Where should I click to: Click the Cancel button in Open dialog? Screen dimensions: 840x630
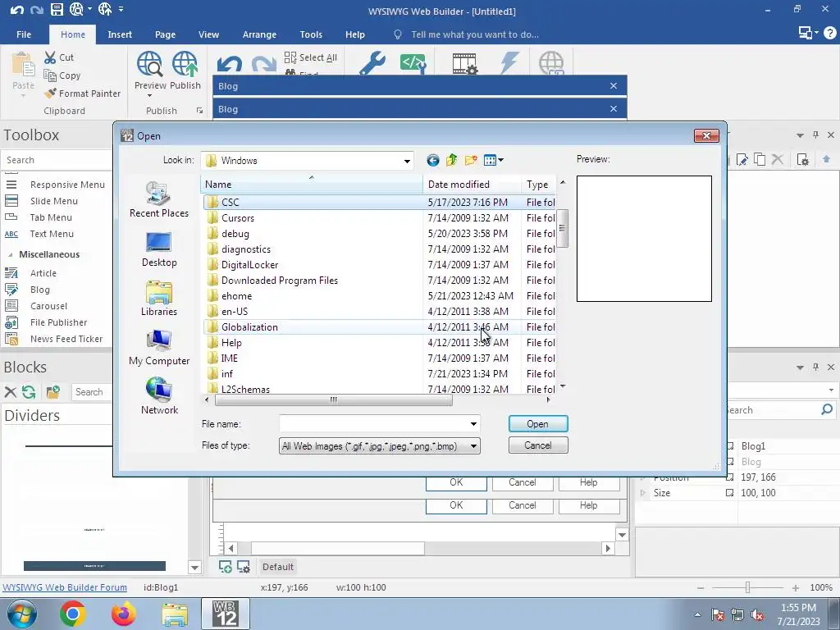(538, 445)
